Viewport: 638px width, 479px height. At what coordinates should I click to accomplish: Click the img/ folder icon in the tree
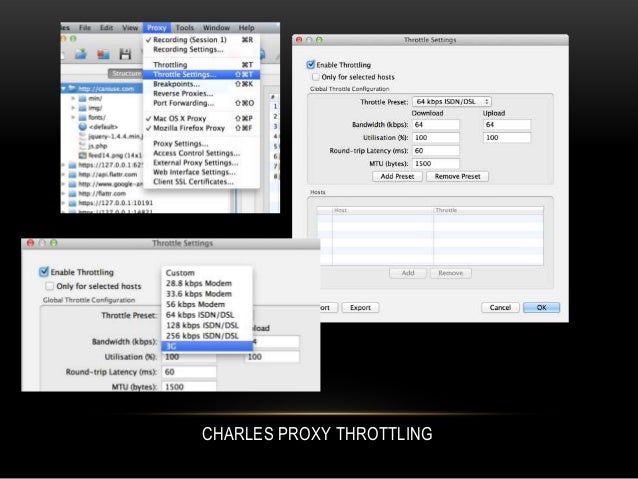[82, 108]
